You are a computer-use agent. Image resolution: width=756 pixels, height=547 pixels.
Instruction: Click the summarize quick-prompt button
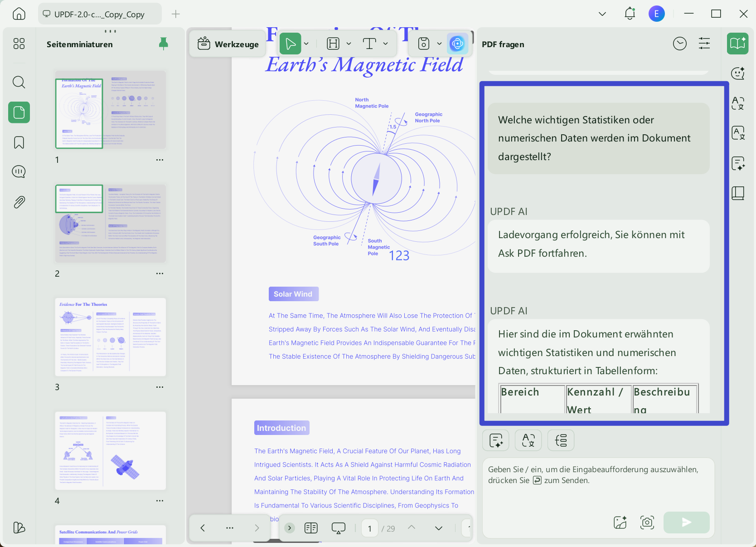[x=496, y=440]
